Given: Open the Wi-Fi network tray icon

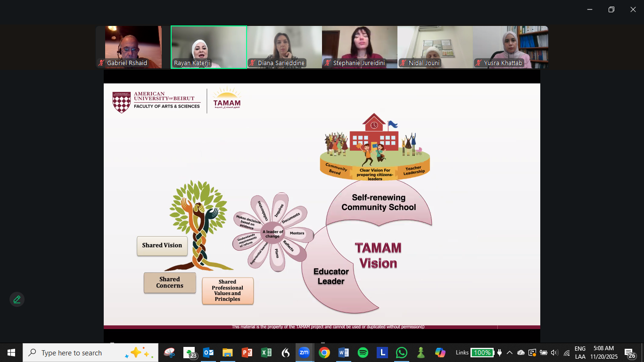Looking at the screenshot, I should coord(566,353).
